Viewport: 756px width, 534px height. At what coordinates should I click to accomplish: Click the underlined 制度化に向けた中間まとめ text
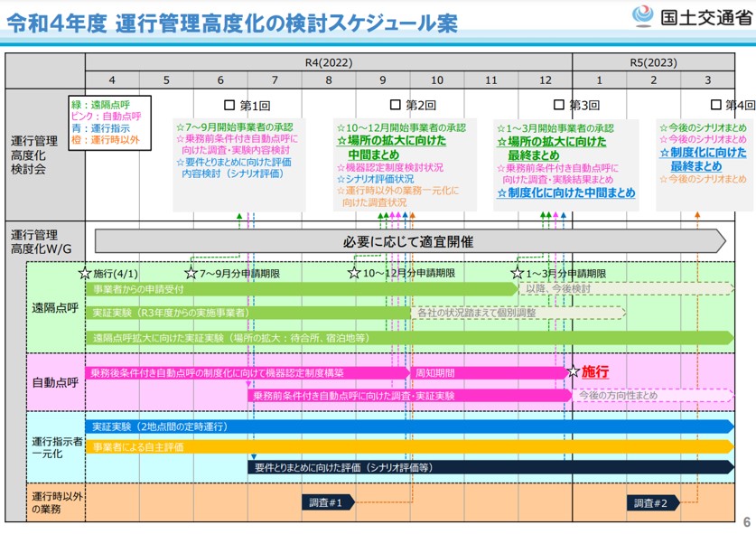(565, 193)
